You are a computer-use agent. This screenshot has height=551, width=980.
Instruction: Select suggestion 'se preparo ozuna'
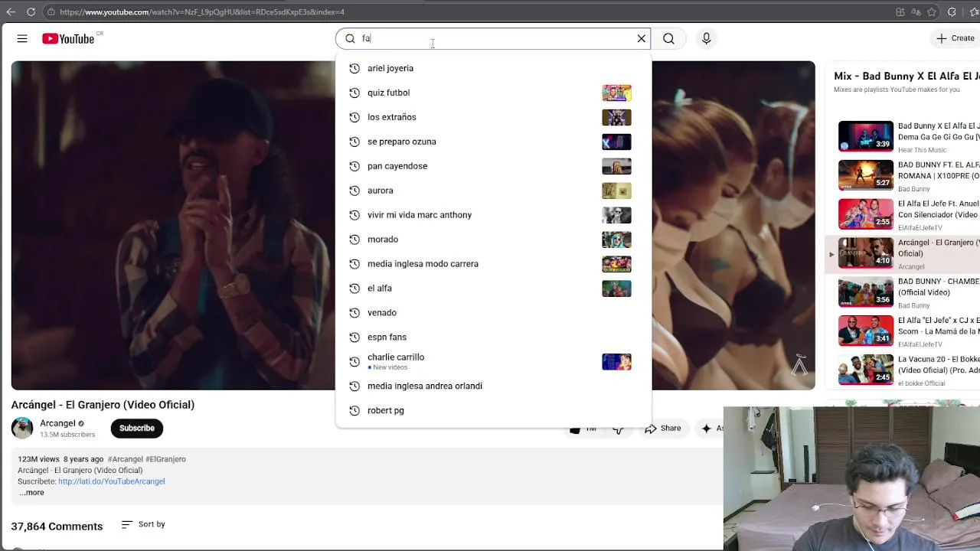click(493, 142)
